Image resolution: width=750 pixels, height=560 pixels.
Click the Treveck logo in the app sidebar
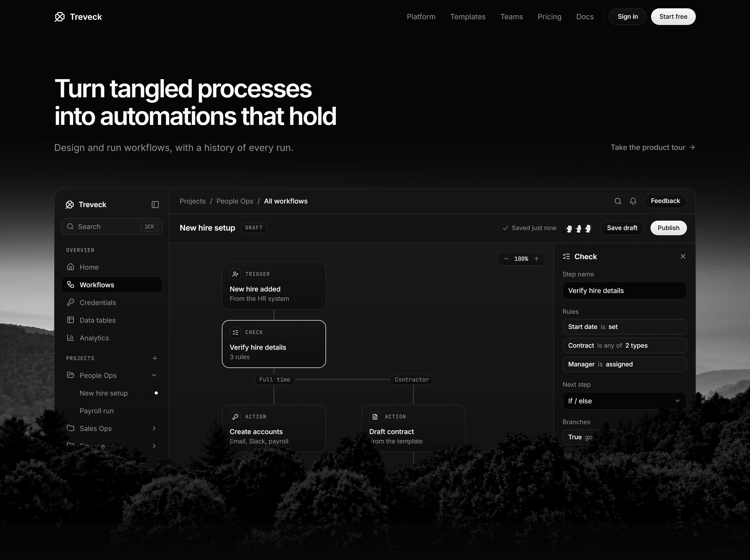tap(86, 205)
